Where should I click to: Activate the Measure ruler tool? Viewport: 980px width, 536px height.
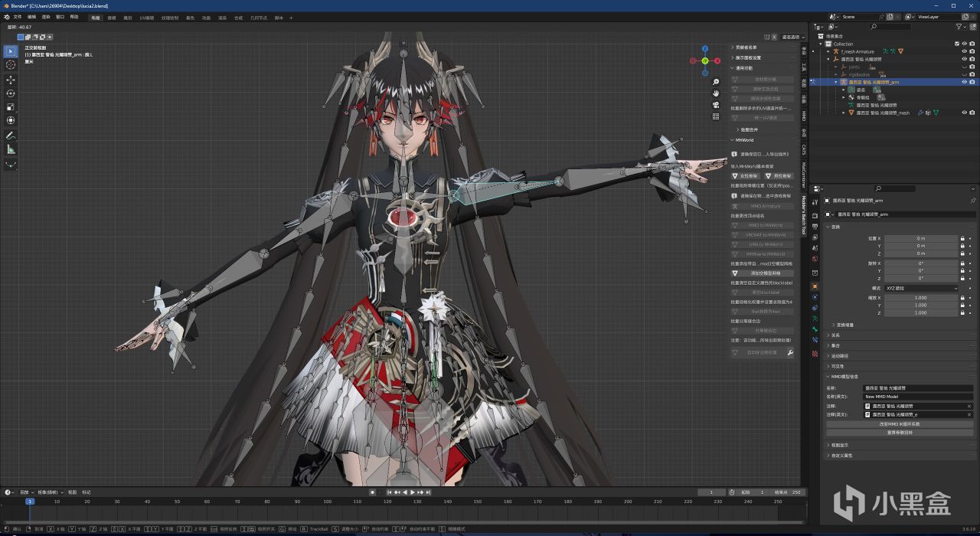tap(11, 149)
